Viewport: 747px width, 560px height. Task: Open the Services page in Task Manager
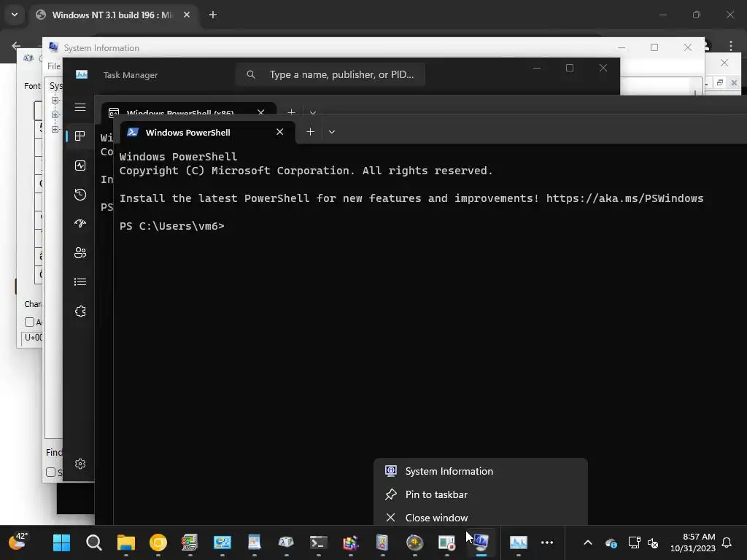point(80,311)
